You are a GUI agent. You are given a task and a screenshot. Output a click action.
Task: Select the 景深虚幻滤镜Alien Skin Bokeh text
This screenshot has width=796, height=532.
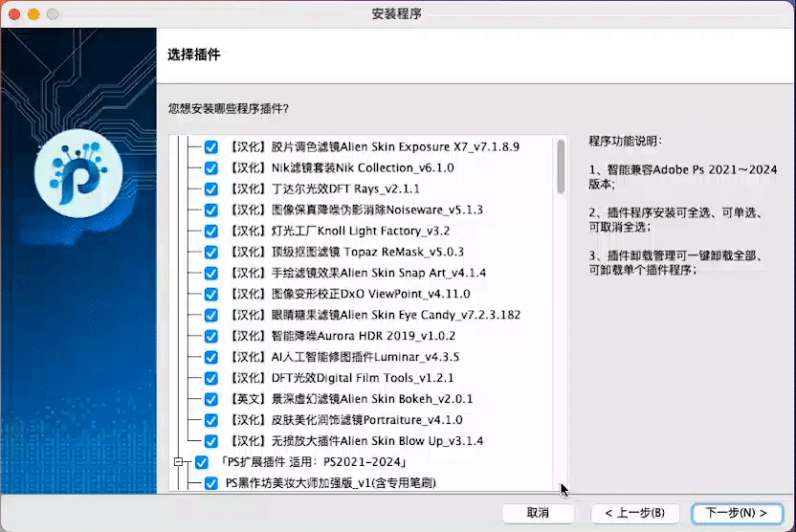(351, 399)
